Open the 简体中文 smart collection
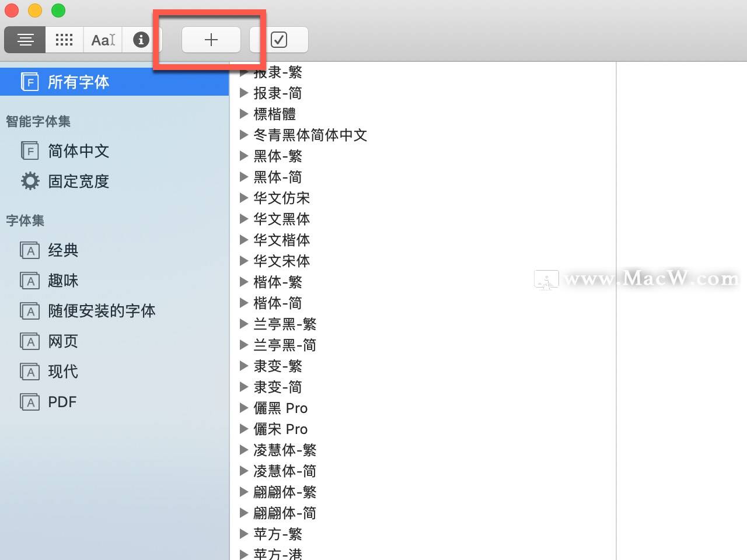747x560 pixels. [x=78, y=151]
